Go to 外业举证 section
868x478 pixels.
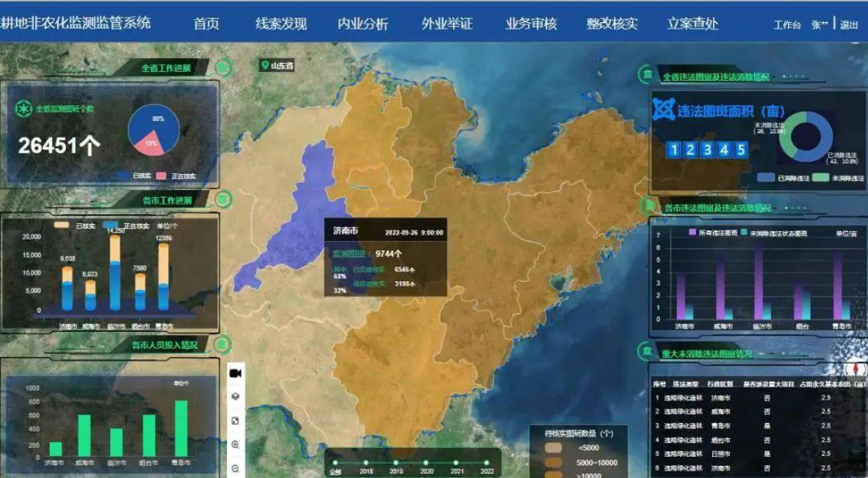coord(447,23)
